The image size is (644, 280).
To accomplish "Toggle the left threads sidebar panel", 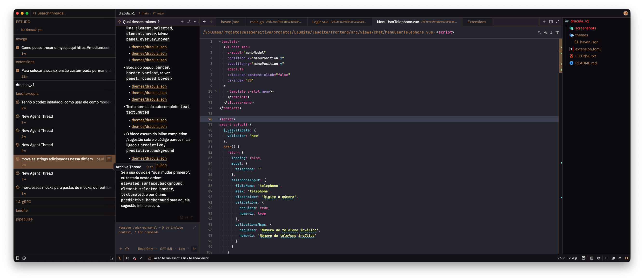I will point(17,258).
